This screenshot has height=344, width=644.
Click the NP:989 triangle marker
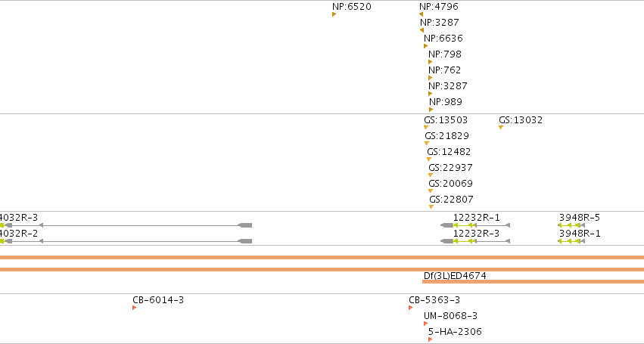tap(431, 110)
